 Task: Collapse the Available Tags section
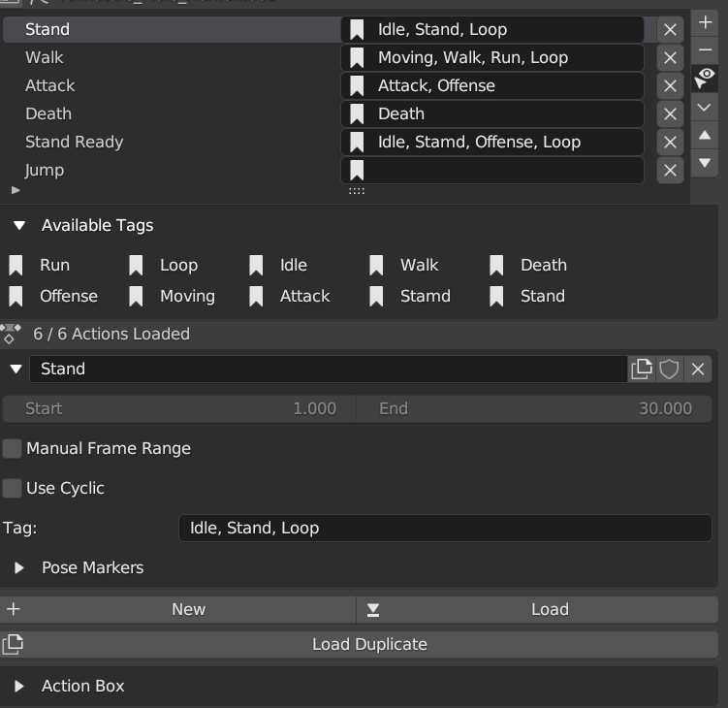point(19,225)
